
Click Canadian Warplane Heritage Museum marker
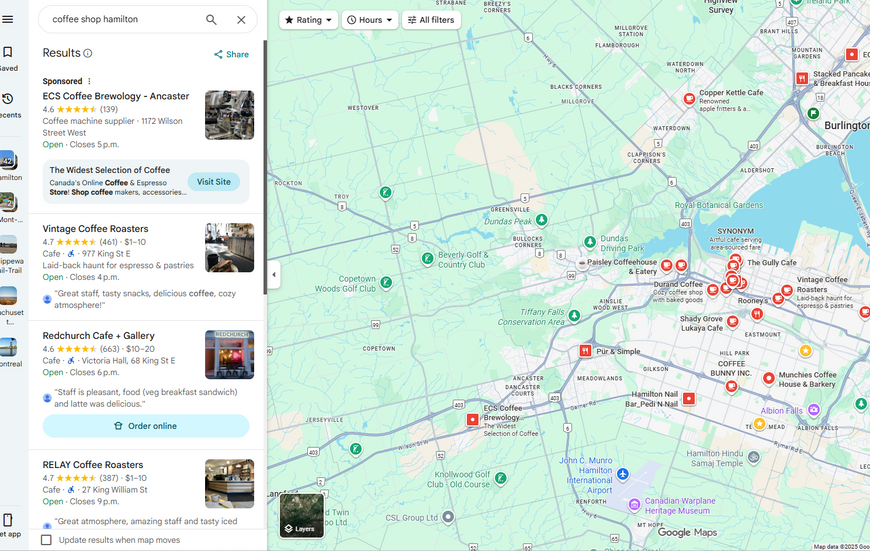634,505
